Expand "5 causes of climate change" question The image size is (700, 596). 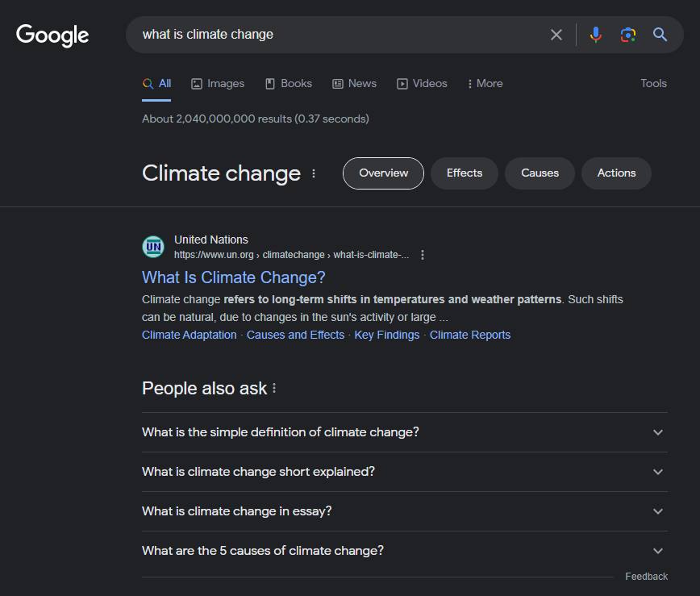[x=658, y=551]
